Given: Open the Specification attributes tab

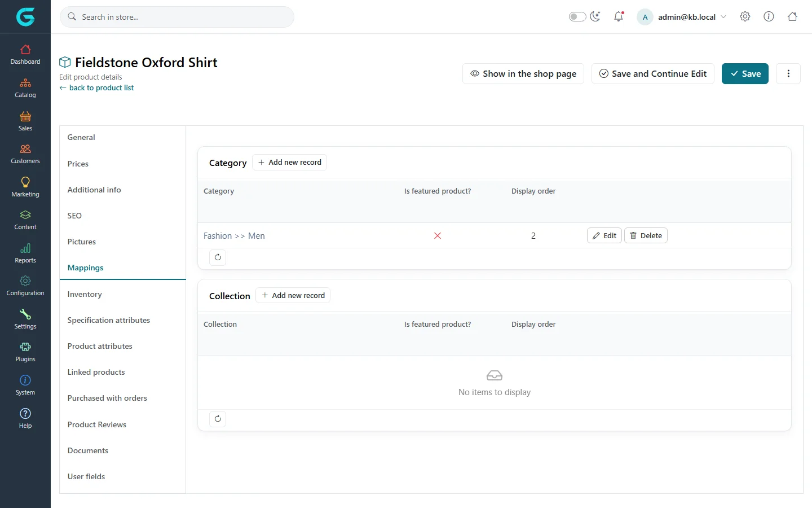Looking at the screenshot, I should click(x=123, y=320).
